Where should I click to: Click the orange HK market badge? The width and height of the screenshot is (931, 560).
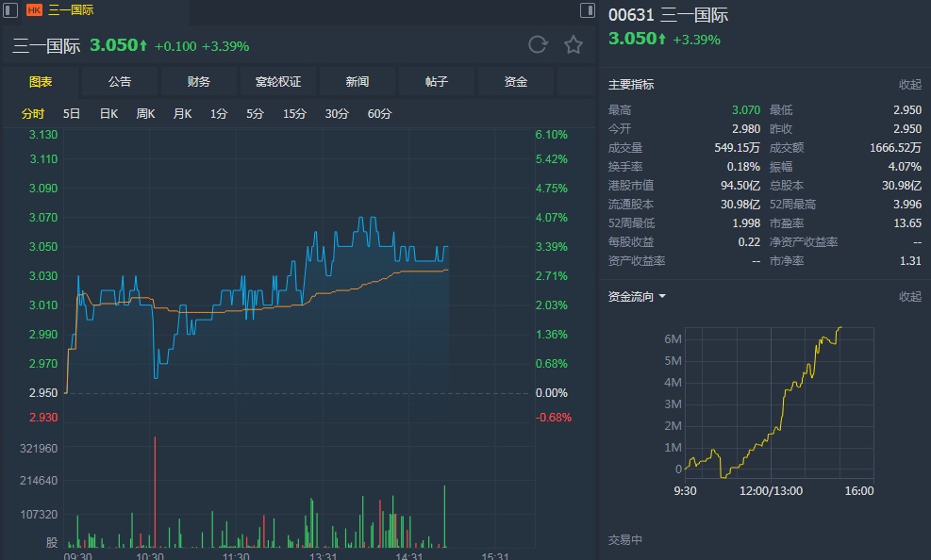point(35,10)
